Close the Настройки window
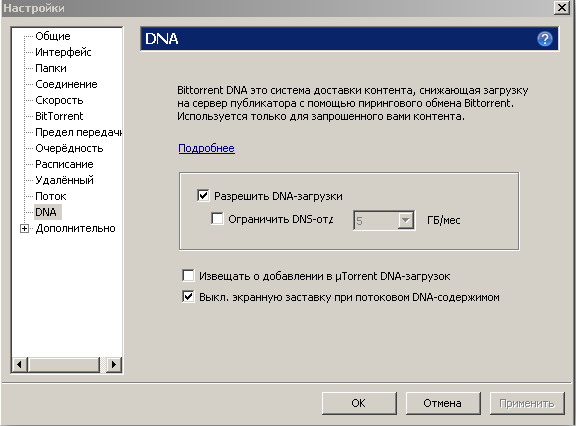576x426 pixels. point(562,8)
